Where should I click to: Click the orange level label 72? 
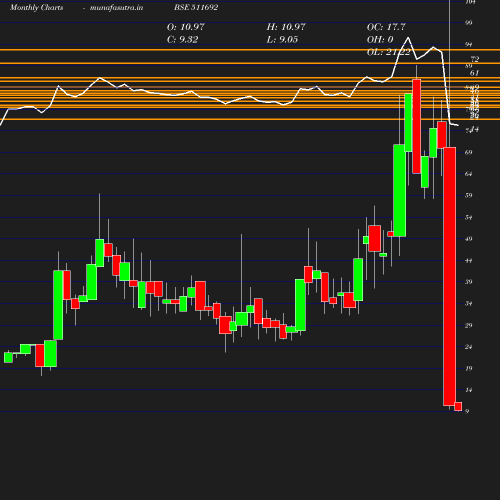(475, 59)
